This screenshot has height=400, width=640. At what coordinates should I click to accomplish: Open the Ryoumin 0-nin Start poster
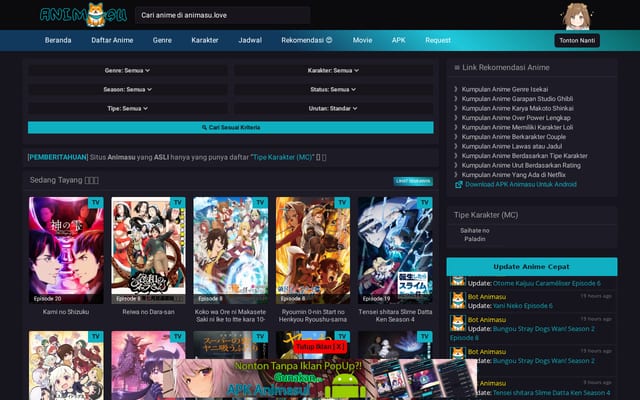313,250
